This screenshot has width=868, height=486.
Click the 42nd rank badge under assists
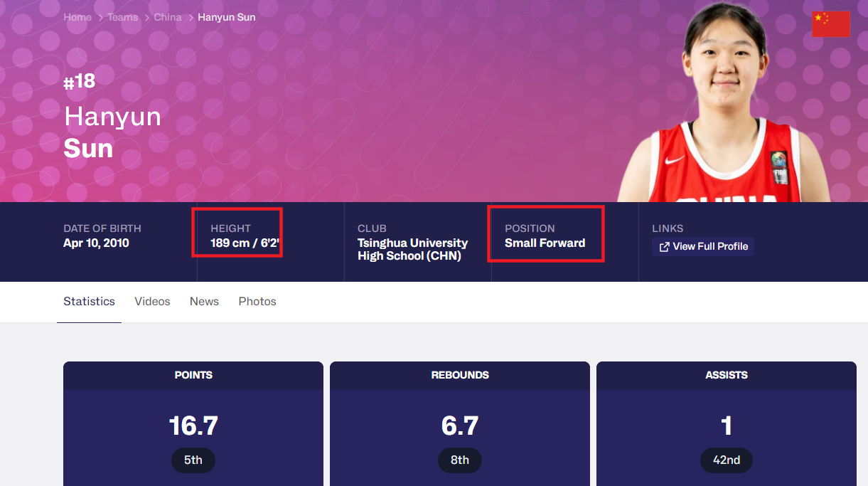click(727, 460)
